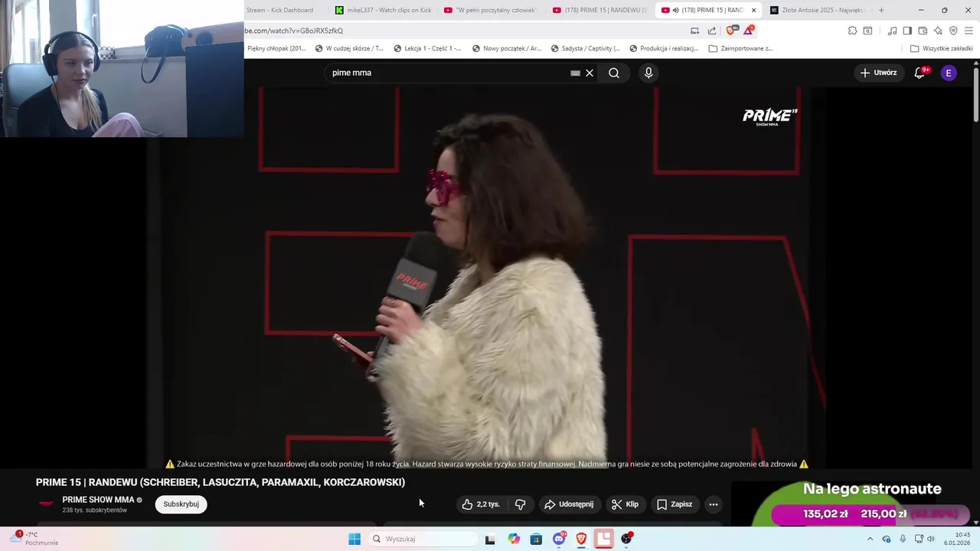Open microphone indicator in system tray
The height and width of the screenshot is (551, 980).
pos(903,539)
